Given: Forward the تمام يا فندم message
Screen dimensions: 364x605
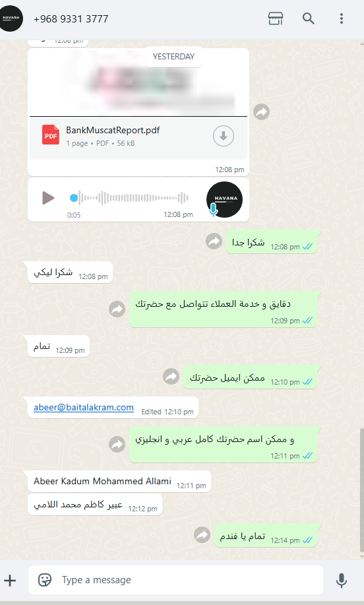Looking at the screenshot, I should (x=202, y=535).
